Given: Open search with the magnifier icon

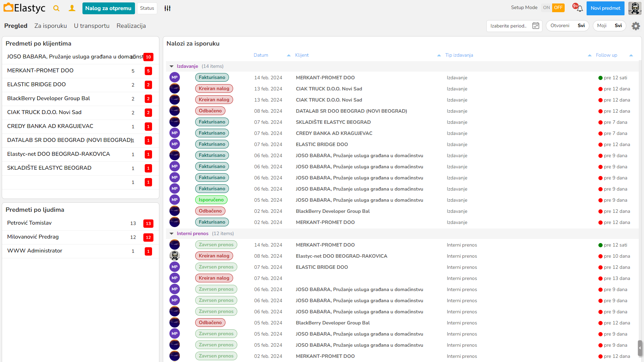Looking at the screenshot, I should pyautogui.click(x=56, y=8).
